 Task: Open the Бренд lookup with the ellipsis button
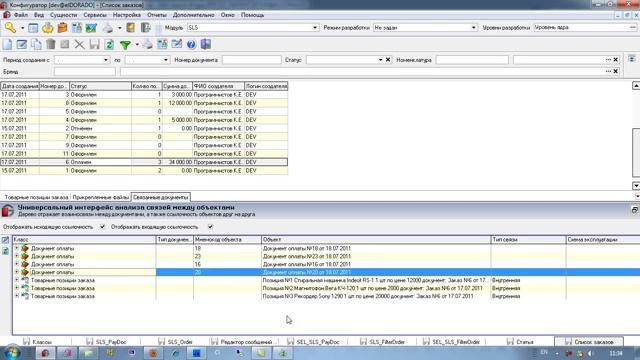pos(608,71)
